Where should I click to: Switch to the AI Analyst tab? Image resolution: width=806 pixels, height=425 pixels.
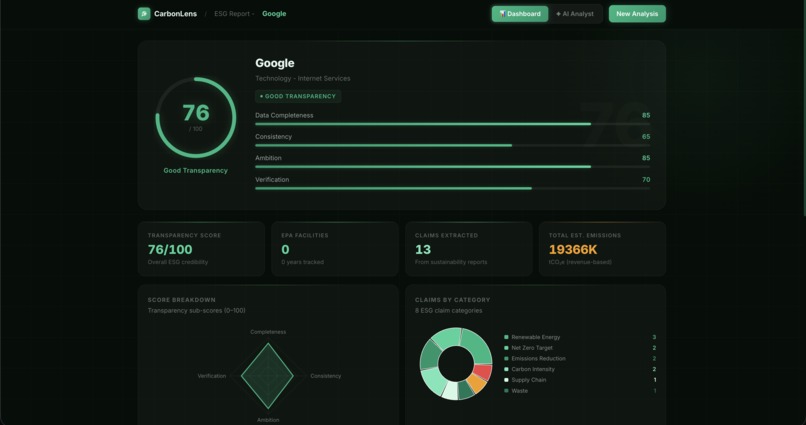[575, 14]
